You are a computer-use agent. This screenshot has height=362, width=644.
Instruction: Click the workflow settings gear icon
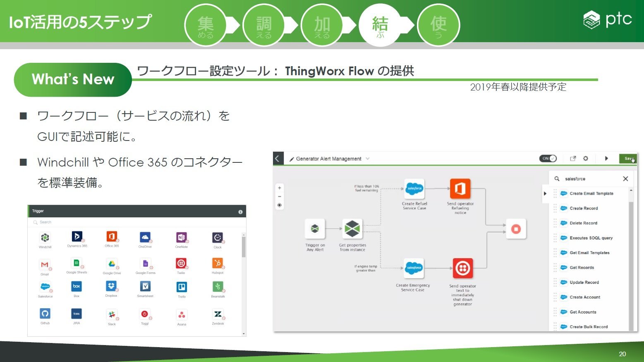[586, 158]
